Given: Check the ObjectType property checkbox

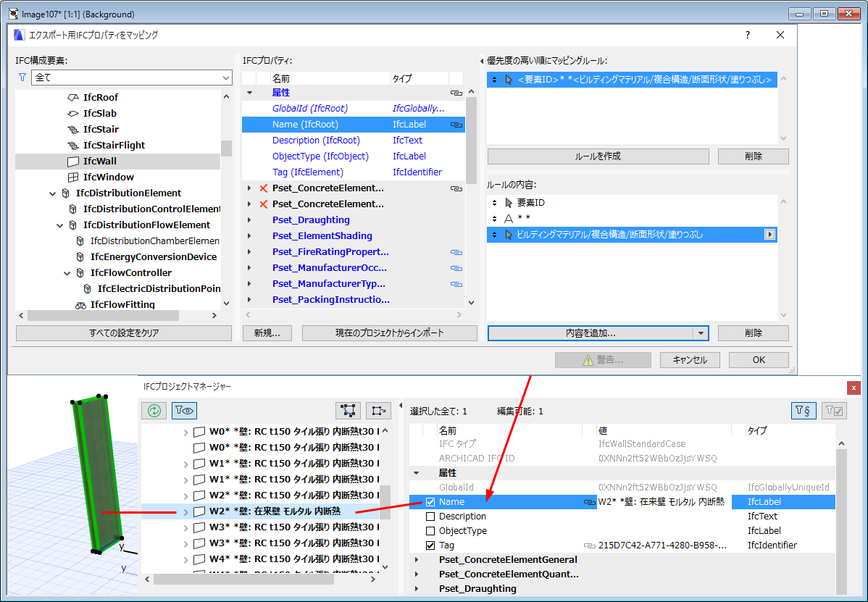Looking at the screenshot, I should (430, 531).
